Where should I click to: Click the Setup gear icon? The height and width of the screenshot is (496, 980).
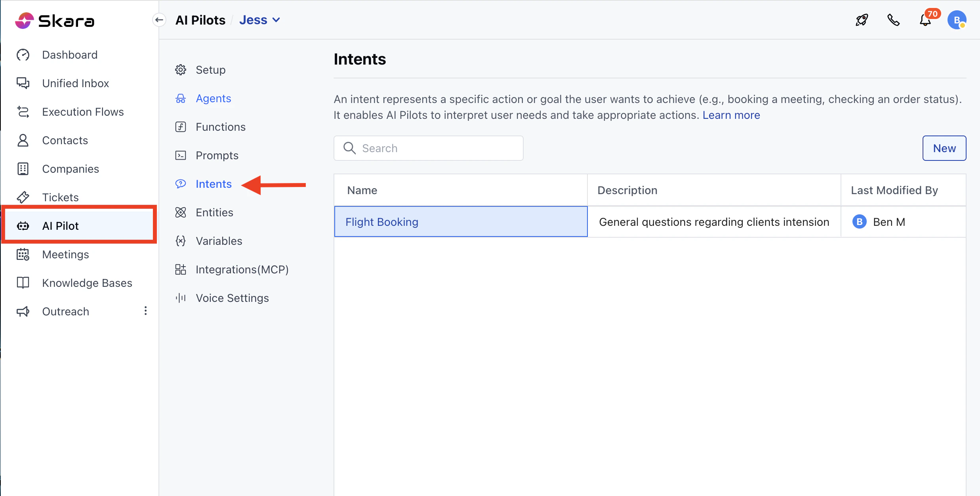pos(181,70)
